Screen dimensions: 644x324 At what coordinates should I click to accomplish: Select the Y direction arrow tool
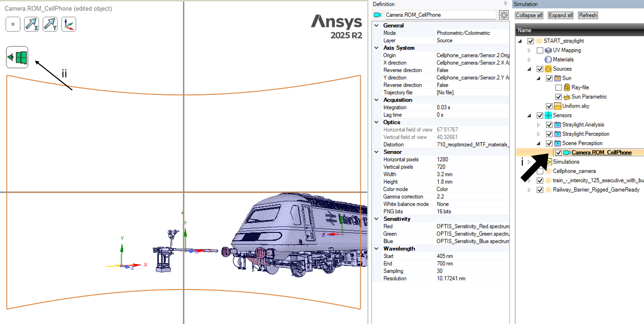click(x=50, y=24)
